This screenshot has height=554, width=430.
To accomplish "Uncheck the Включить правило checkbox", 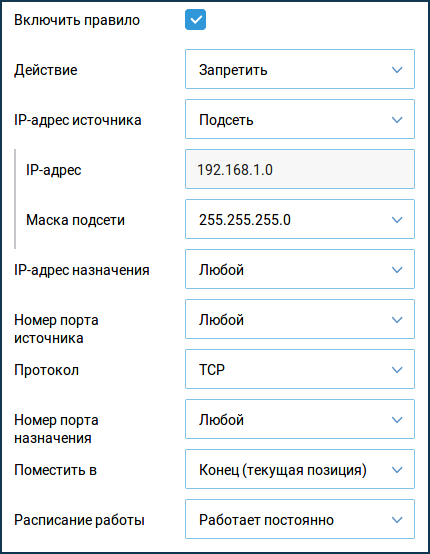I will click(195, 20).
